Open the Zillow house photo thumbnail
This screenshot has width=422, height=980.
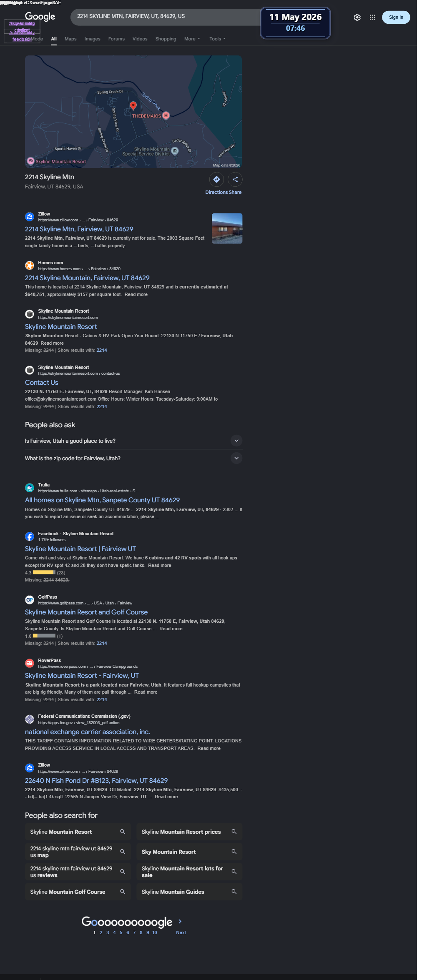(227, 228)
